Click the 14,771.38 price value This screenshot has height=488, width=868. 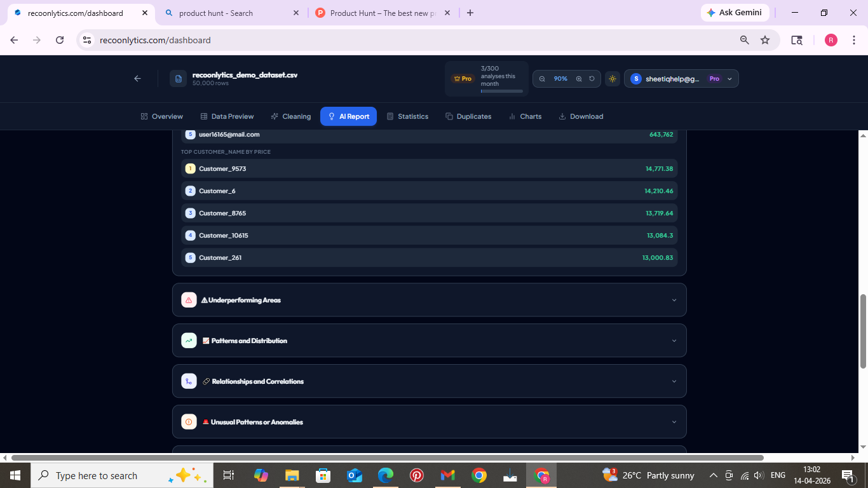(x=659, y=168)
